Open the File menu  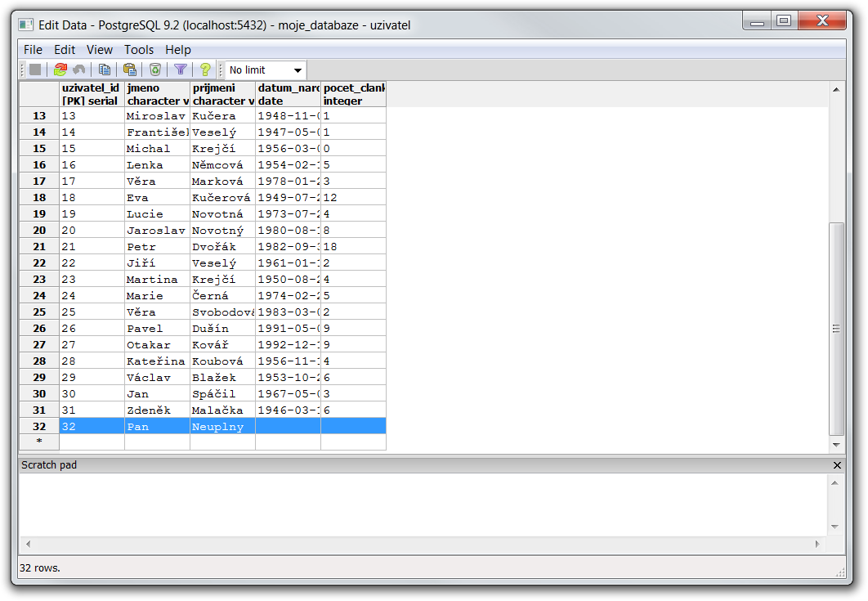33,50
